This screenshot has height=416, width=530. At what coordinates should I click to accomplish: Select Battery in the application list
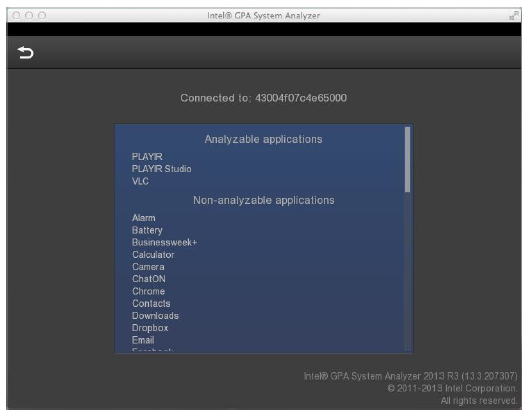click(147, 230)
